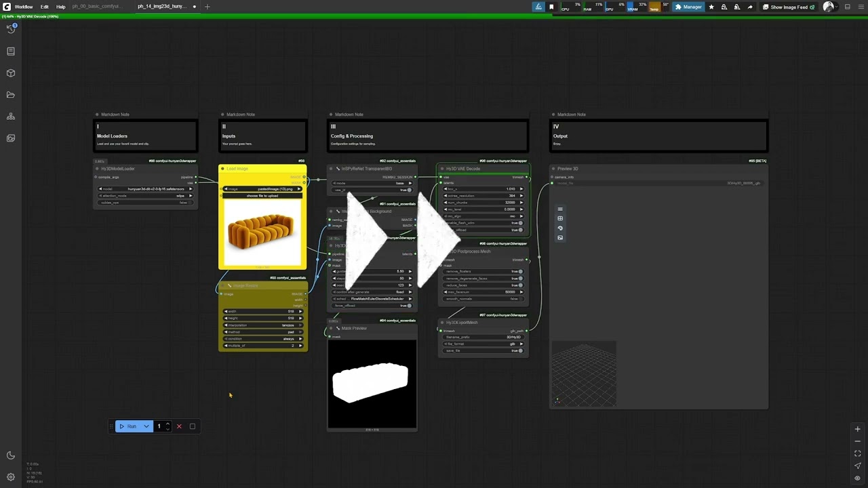Open file_format dropdown in Hy3DExportMesh

coord(484,344)
